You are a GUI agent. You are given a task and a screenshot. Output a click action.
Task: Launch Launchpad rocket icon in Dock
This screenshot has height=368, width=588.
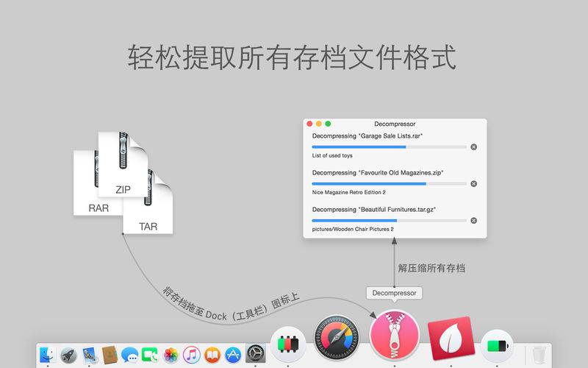click(68, 355)
